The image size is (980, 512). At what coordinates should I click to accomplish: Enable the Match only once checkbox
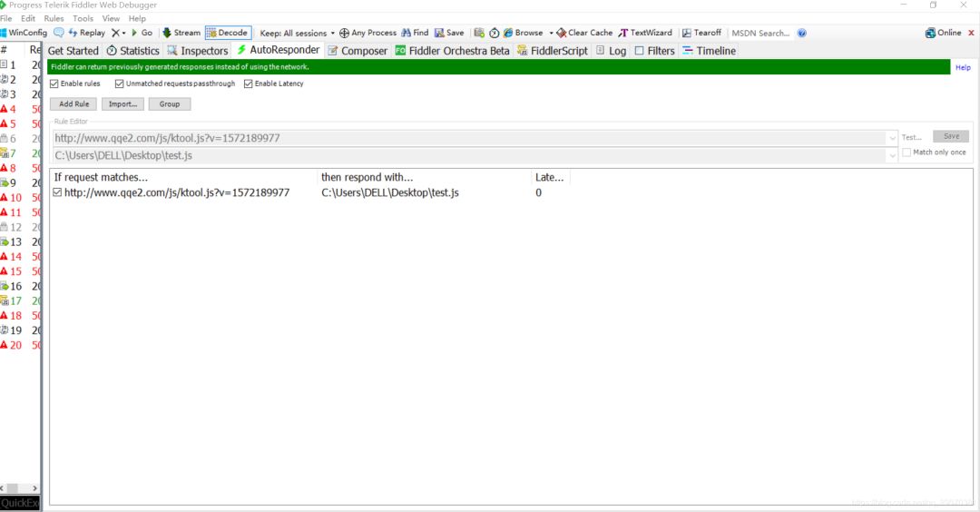click(906, 153)
